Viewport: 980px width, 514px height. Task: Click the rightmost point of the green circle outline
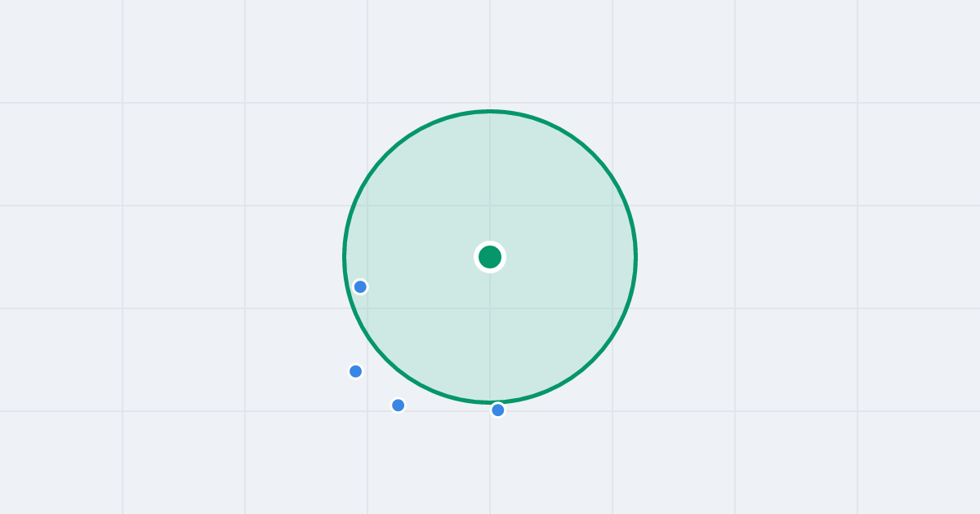pyautogui.click(x=636, y=257)
